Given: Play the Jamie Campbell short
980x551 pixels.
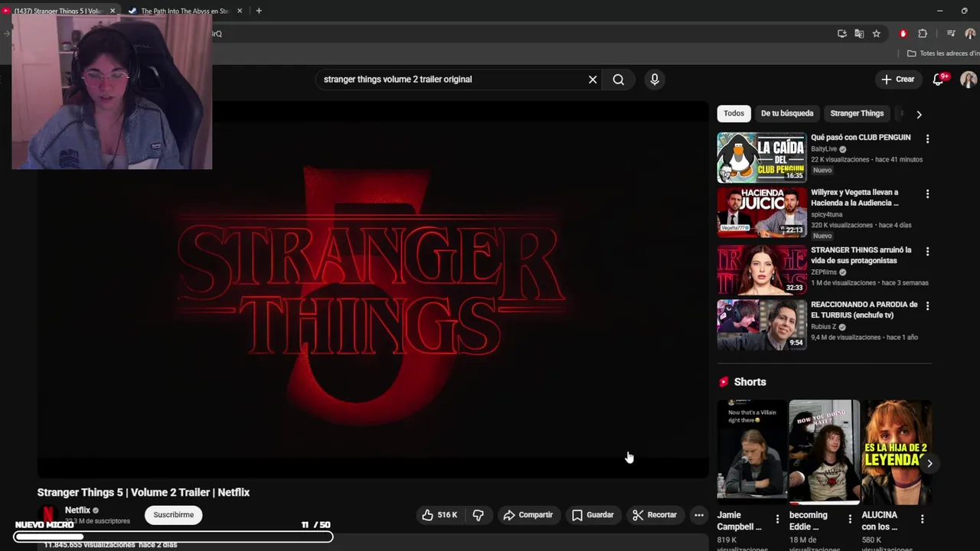Looking at the screenshot, I should pos(752,451).
